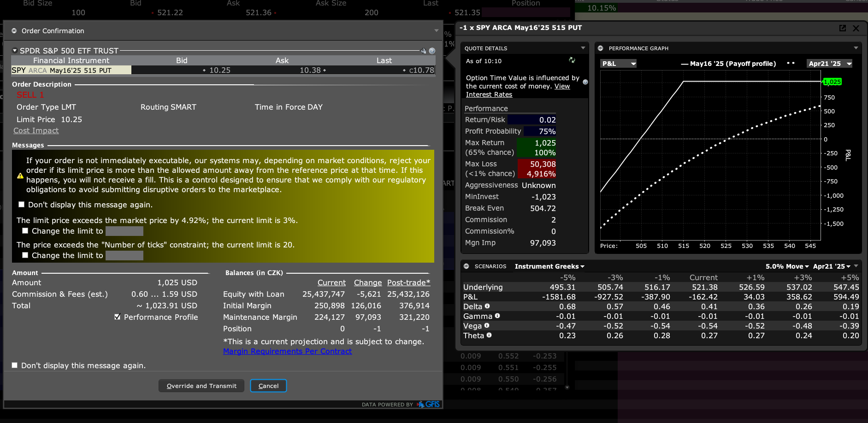868x423 pixels.
Task: Expand the Instrument Greeks dropdown
Action: [549, 266]
